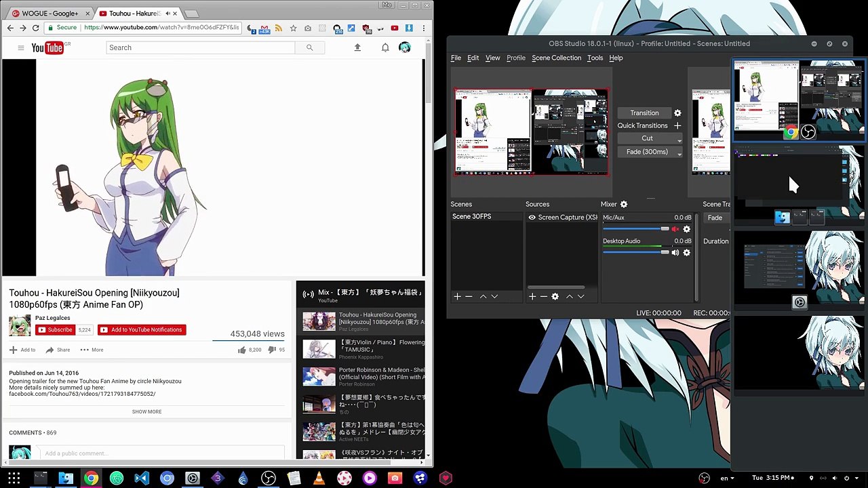
Task: Click the Add to playlist button
Action: 22,350
